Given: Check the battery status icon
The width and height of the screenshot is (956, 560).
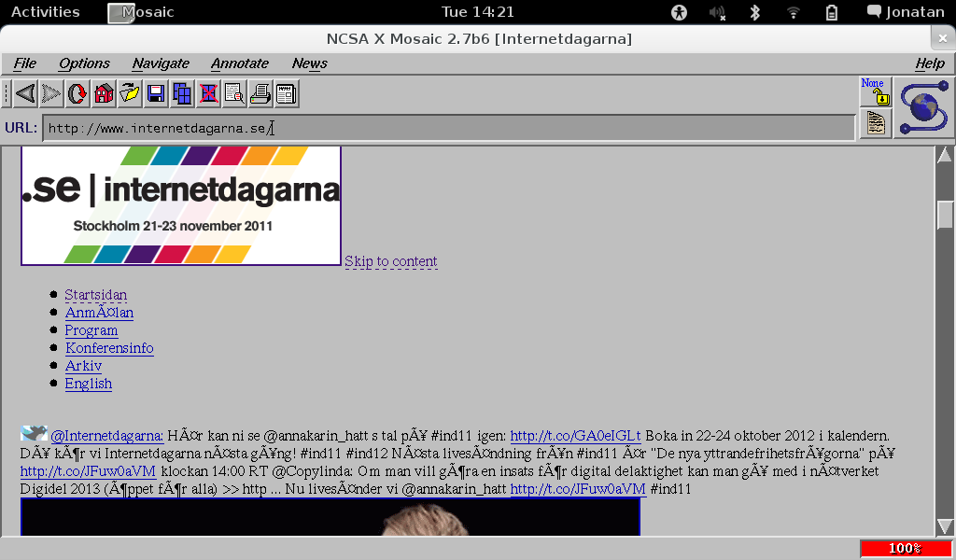Looking at the screenshot, I should (832, 12).
